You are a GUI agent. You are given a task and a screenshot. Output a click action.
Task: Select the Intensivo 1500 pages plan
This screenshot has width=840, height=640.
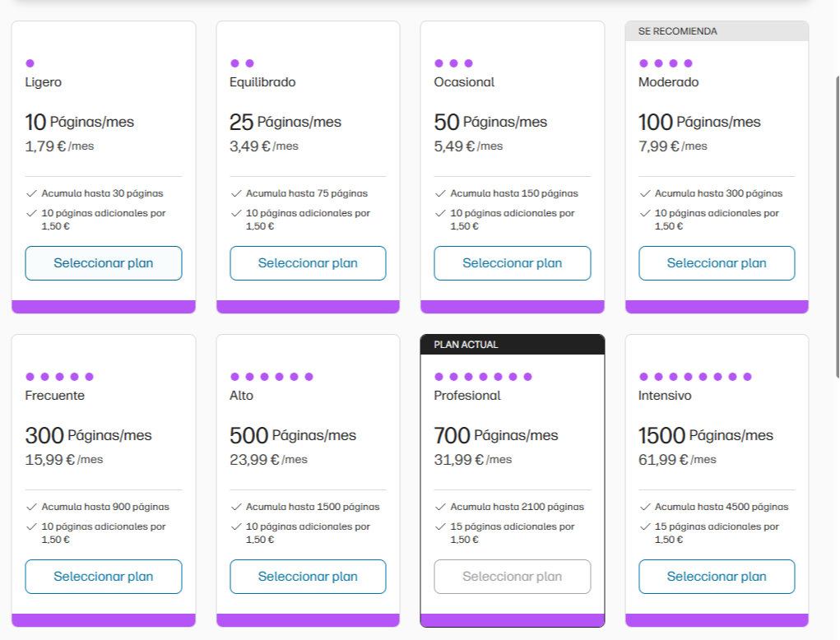pos(717,577)
